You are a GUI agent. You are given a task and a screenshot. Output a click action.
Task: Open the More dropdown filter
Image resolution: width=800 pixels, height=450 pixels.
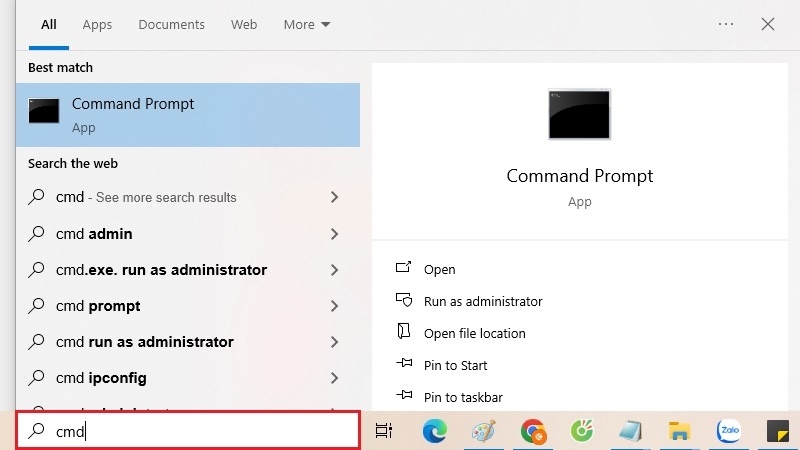click(x=307, y=24)
